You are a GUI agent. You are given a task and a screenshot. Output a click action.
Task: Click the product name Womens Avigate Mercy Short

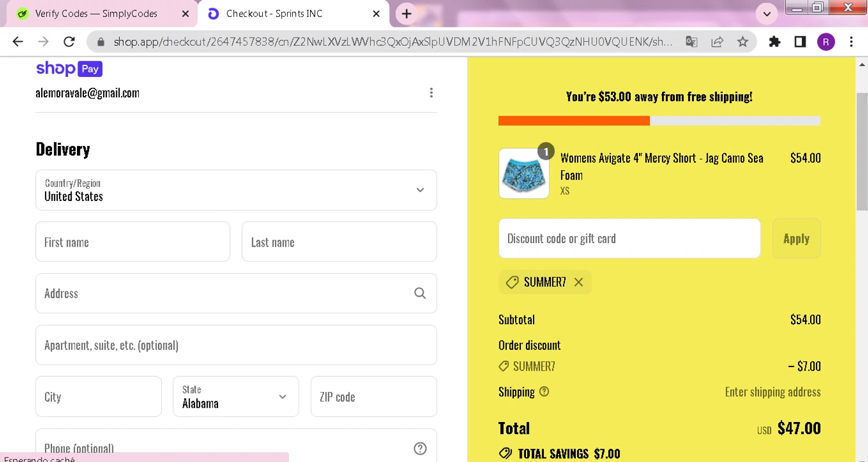click(x=661, y=166)
